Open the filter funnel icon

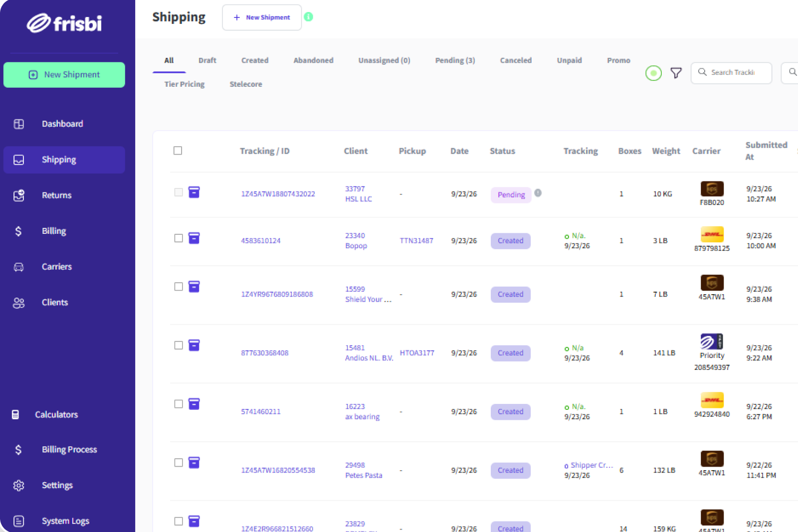pos(676,73)
